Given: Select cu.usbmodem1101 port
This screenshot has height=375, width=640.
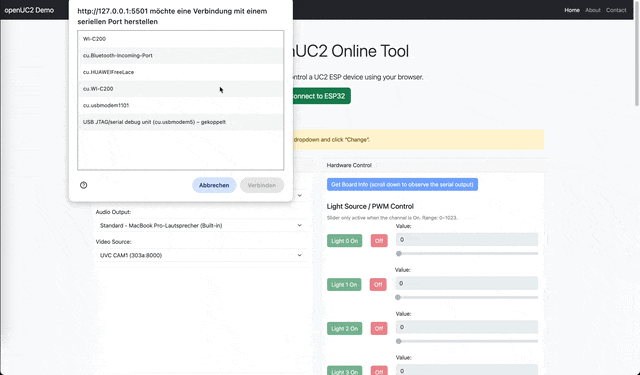Looking at the screenshot, I should tap(180, 105).
